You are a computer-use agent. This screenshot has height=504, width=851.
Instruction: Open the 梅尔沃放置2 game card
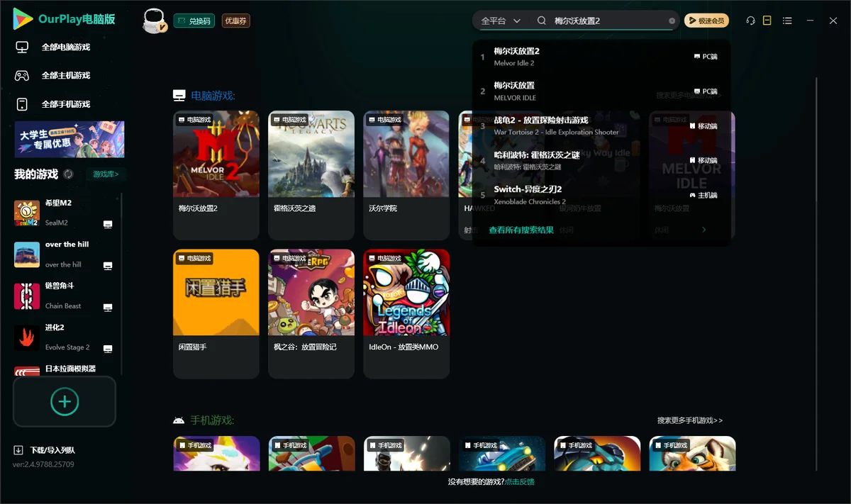[x=216, y=174]
